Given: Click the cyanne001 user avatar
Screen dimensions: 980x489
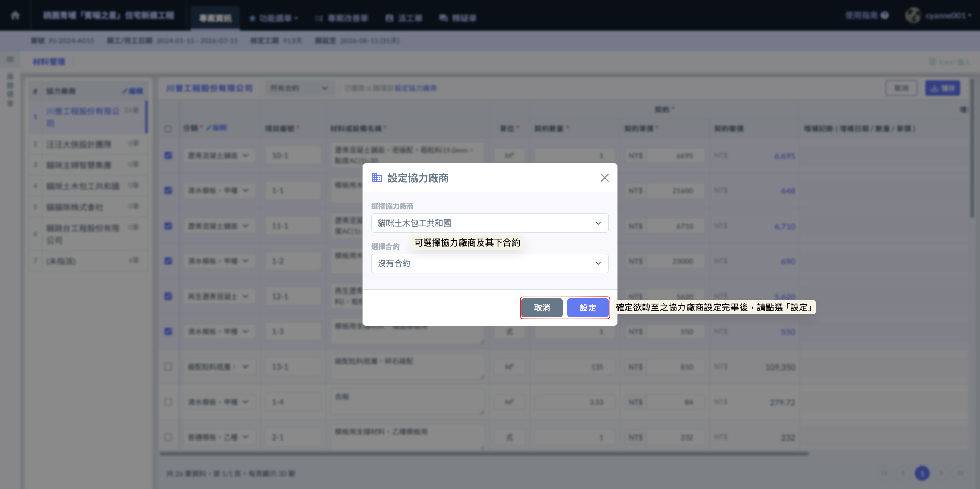Looking at the screenshot, I should [913, 15].
